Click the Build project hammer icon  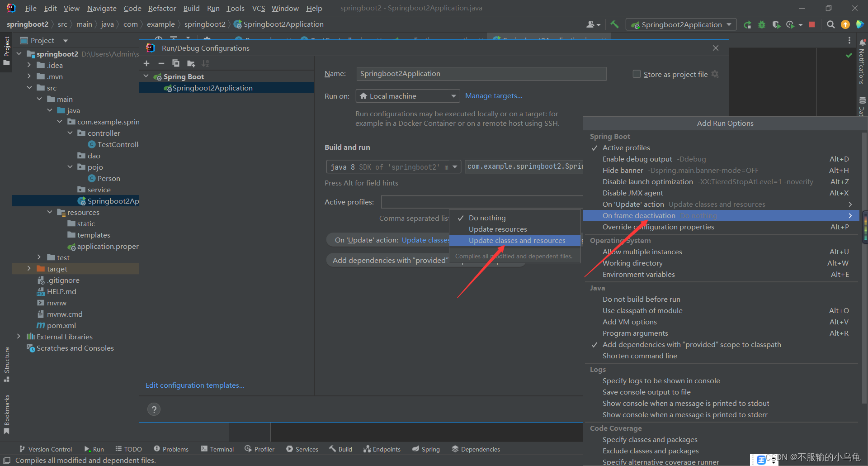click(614, 24)
